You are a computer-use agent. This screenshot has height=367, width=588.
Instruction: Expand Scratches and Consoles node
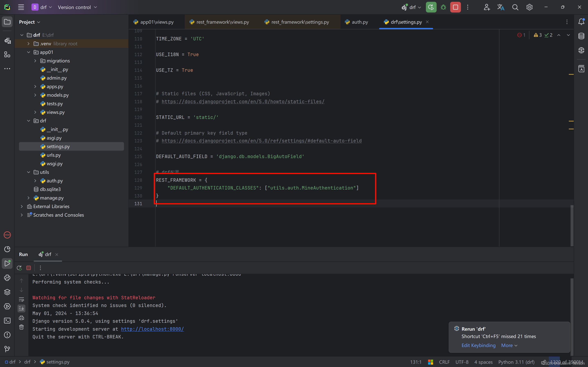pos(22,215)
